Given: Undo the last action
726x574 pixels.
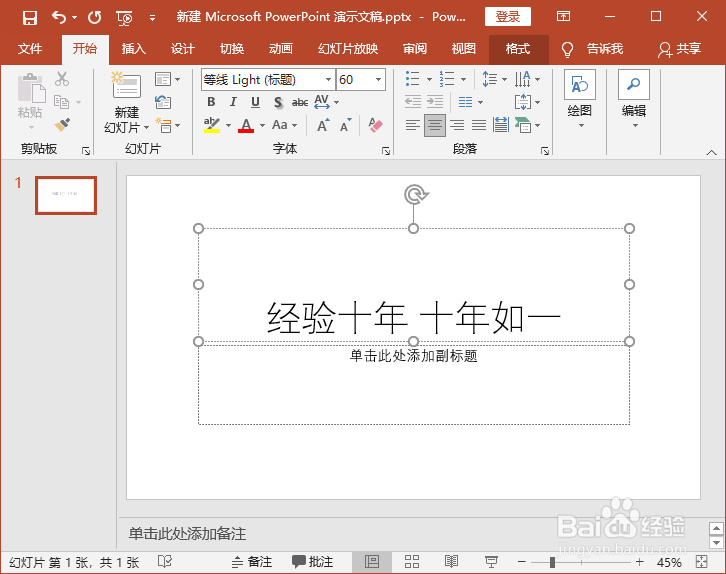Looking at the screenshot, I should 59,18.
